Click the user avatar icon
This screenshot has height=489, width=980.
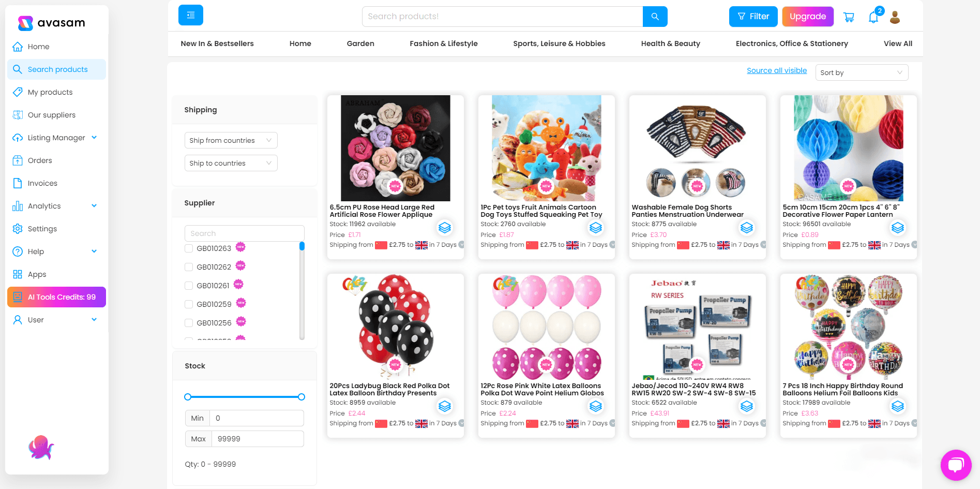coord(895,17)
